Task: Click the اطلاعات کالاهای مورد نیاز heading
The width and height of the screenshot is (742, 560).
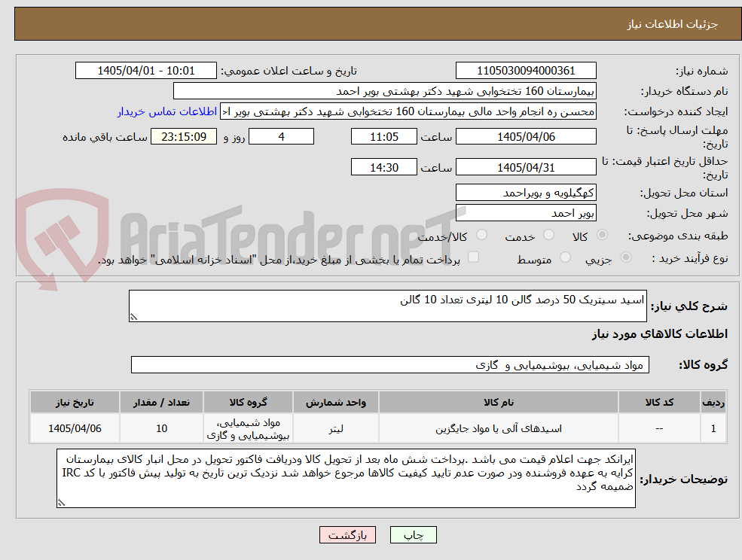Action: 660,334
